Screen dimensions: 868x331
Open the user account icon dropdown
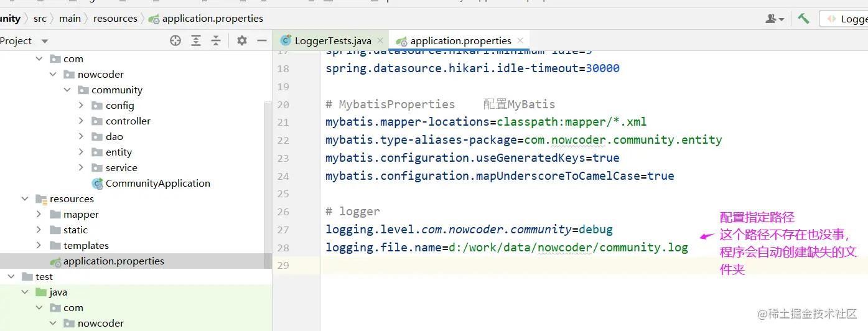point(775,19)
